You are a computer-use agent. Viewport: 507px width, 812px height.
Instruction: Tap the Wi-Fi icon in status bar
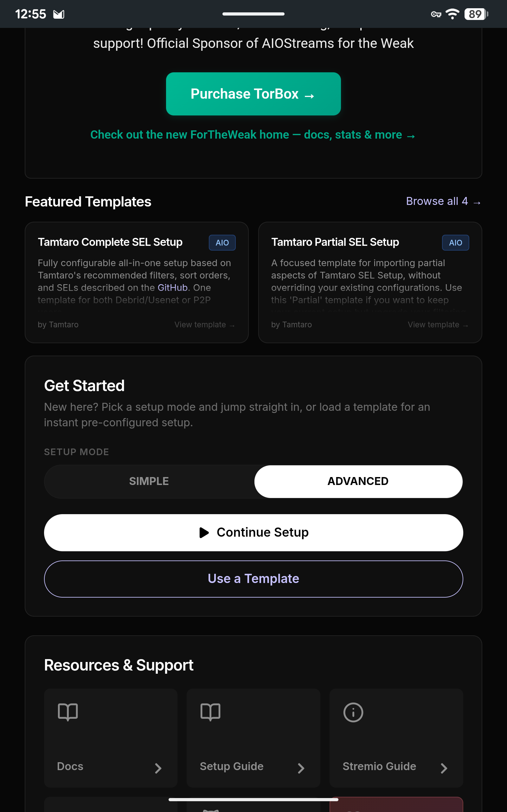452,14
